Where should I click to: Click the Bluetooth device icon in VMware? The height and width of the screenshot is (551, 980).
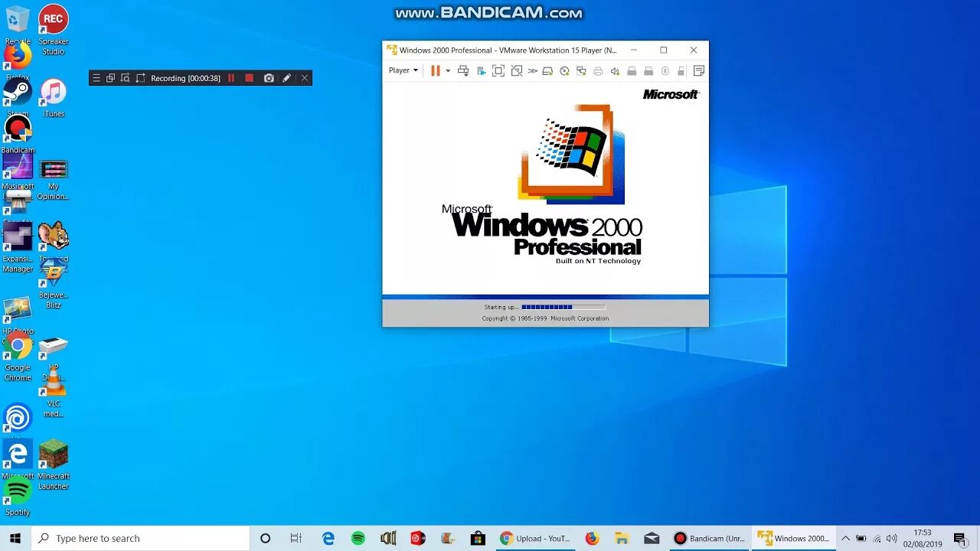tap(665, 70)
